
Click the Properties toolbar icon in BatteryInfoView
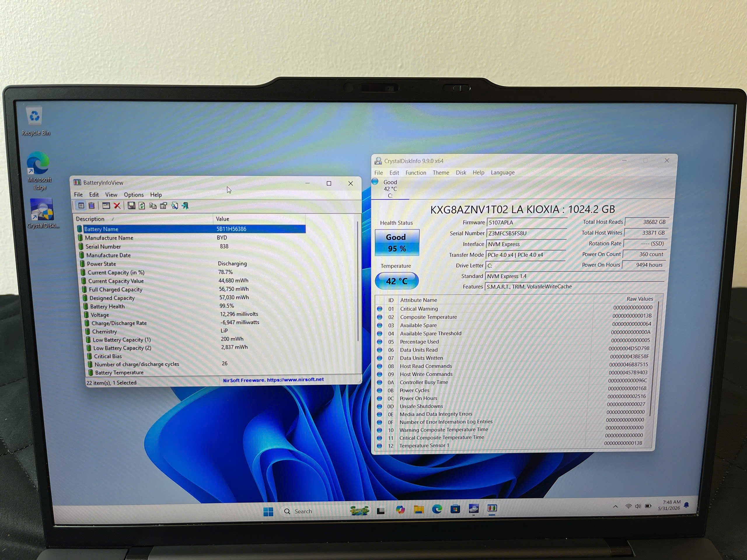[164, 206]
